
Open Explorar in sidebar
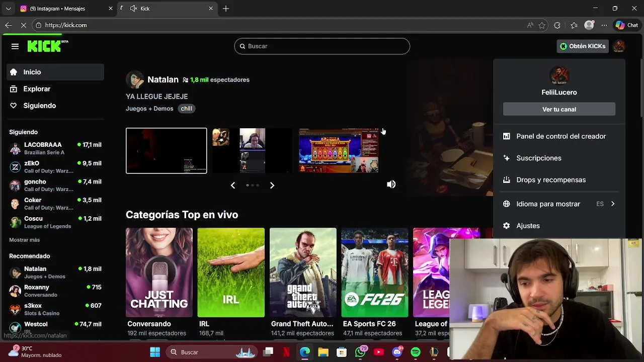55,89
